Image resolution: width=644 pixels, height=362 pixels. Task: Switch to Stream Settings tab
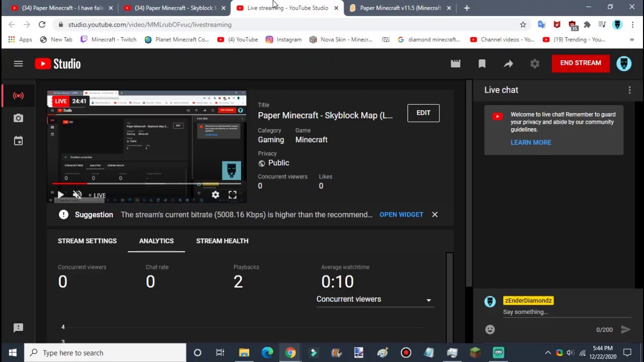pyautogui.click(x=87, y=241)
